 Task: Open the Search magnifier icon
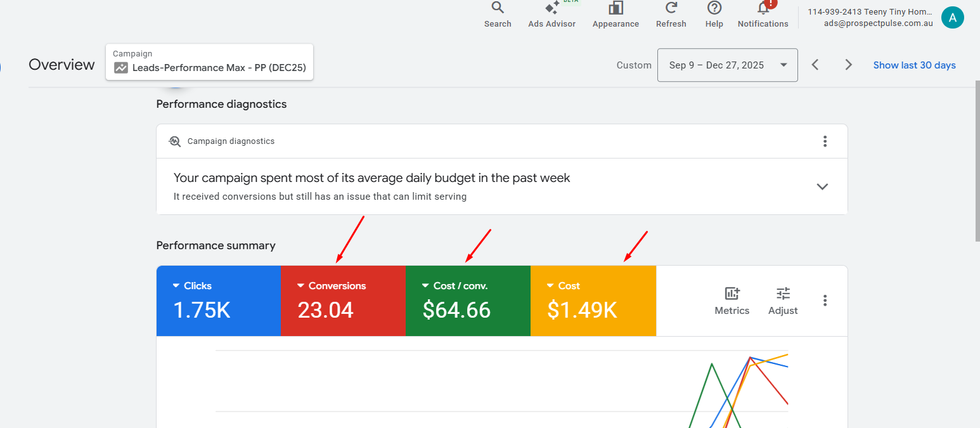click(x=498, y=8)
